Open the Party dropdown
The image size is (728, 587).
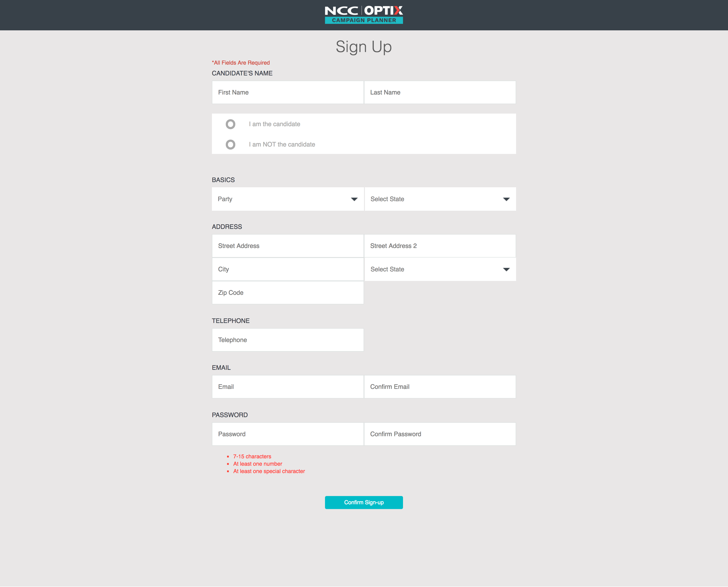287,199
